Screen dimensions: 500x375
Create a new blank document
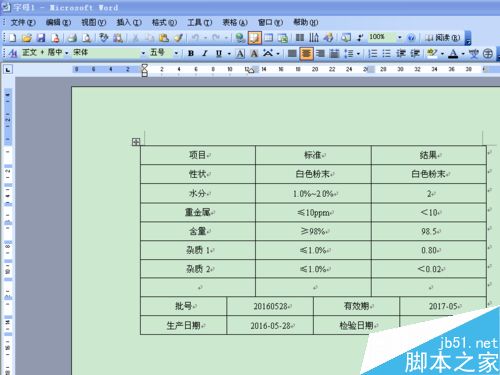pos(12,38)
